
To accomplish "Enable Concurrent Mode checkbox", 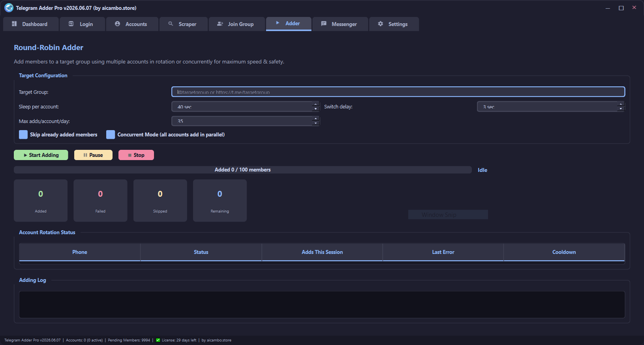I will click(x=111, y=134).
